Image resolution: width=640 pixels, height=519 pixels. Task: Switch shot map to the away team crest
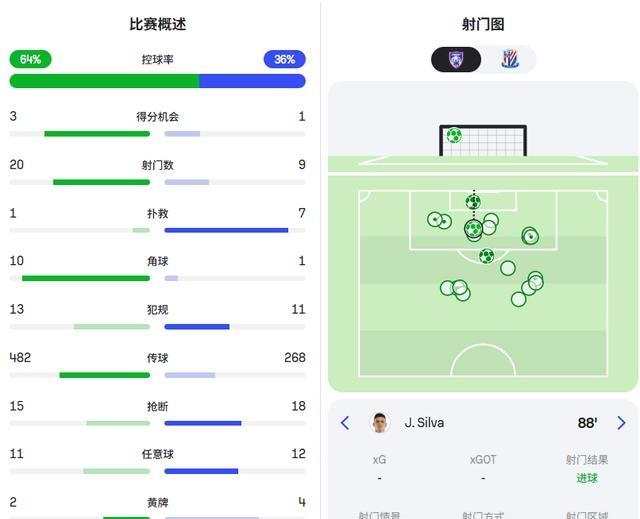click(x=510, y=59)
